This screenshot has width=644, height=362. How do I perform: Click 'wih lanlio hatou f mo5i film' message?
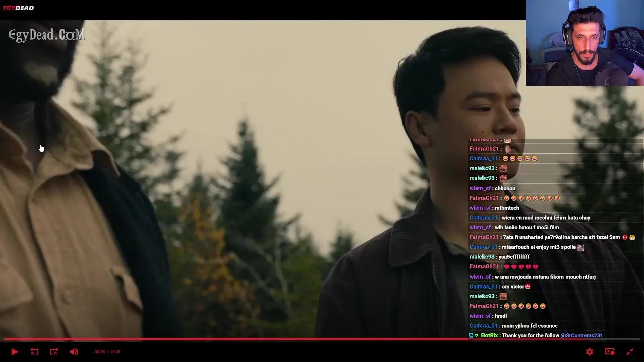[x=514, y=227]
